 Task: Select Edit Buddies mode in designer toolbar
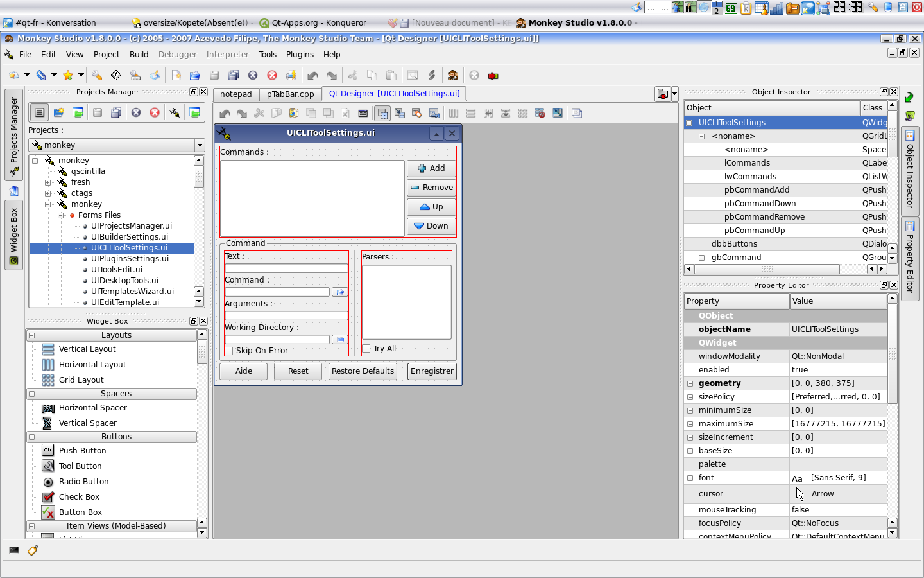click(x=417, y=113)
